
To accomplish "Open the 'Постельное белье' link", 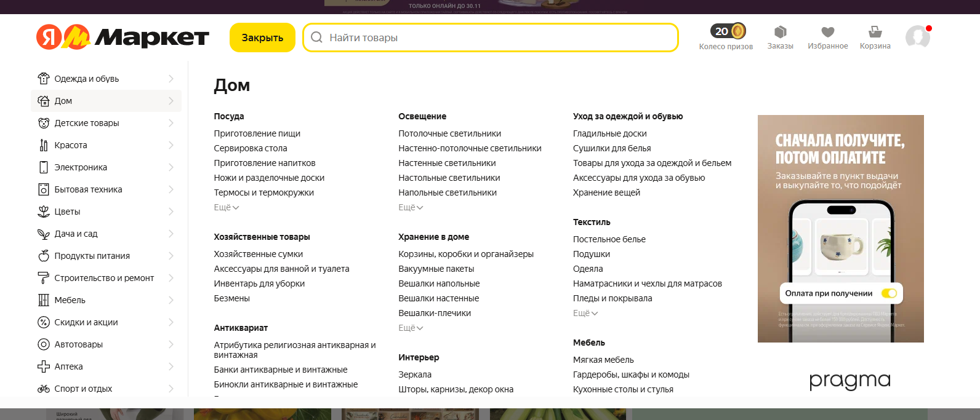I will [609, 239].
